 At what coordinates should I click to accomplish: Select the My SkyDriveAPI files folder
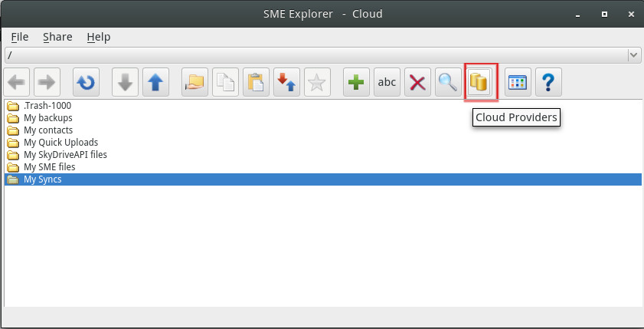point(323,155)
